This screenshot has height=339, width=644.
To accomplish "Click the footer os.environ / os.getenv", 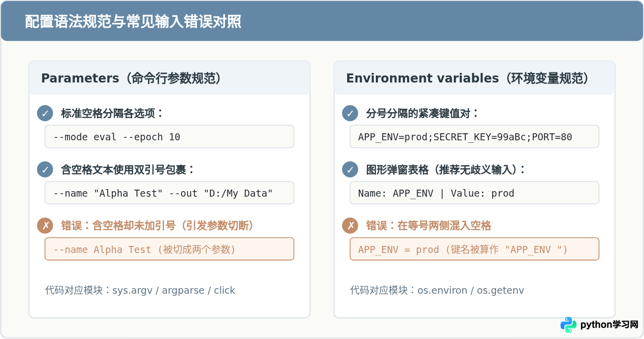I will [x=437, y=290].
